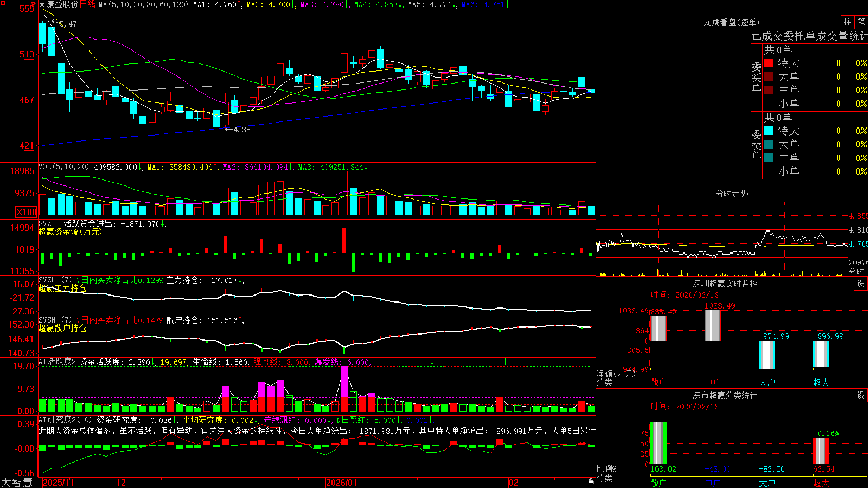Click the ×100 volume multiplier box

point(26,212)
